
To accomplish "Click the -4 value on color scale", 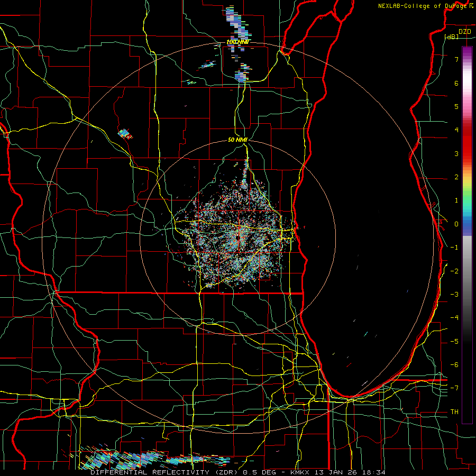I will (x=454, y=317).
